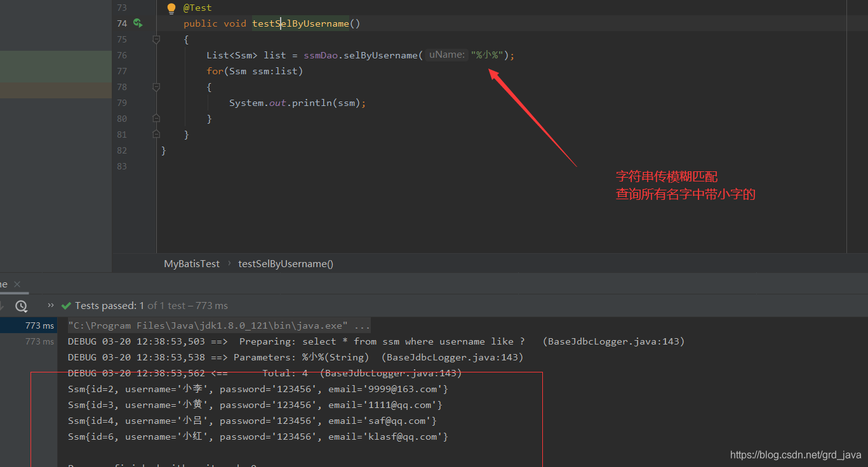Viewport: 868px width, 467px height.
Task: Collapse the for-loop fold marker at line 78
Action: pyautogui.click(x=156, y=87)
